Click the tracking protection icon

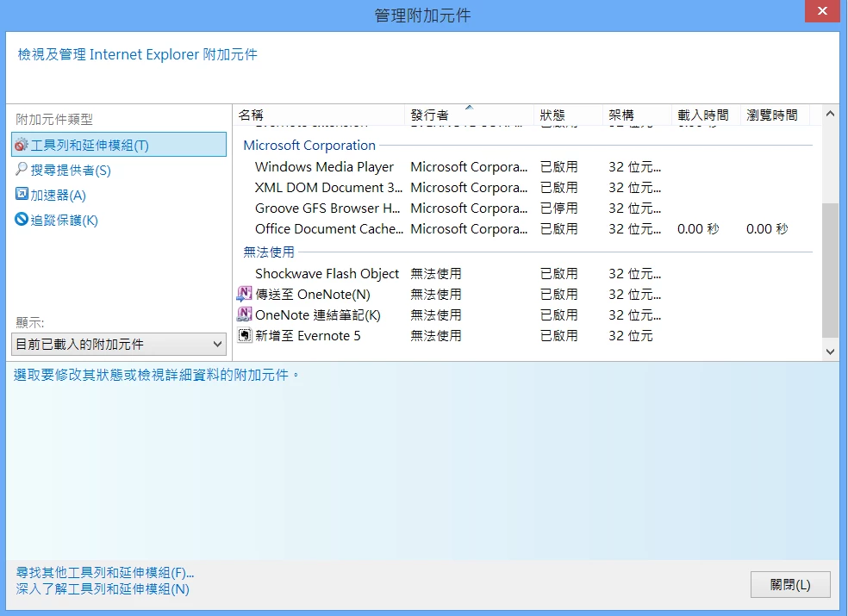[21, 219]
